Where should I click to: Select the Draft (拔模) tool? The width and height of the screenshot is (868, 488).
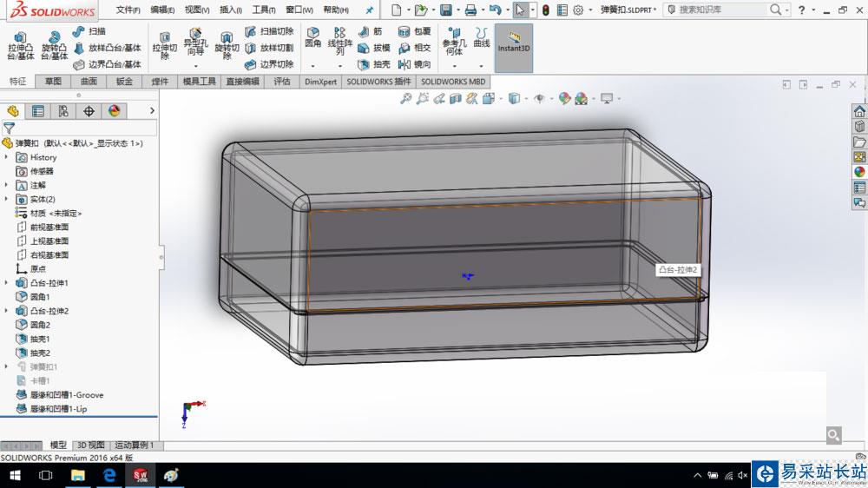pyautogui.click(x=373, y=48)
